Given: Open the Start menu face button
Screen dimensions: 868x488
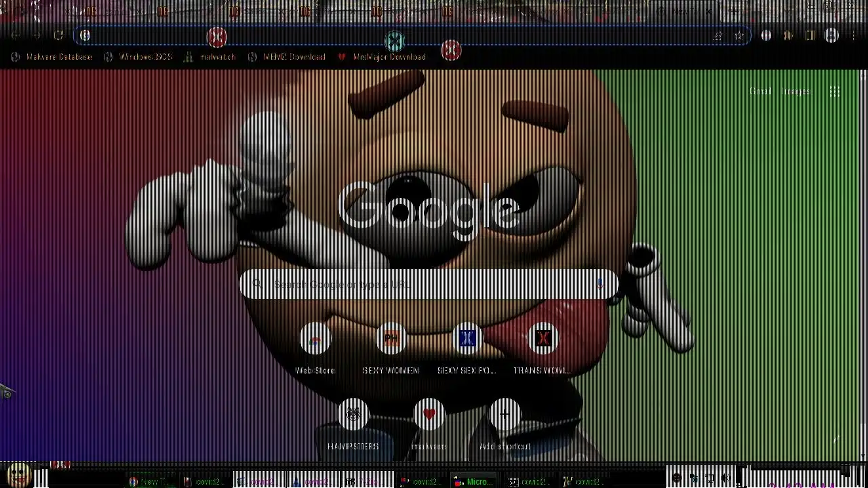Looking at the screenshot, I should [x=18, y=475].
